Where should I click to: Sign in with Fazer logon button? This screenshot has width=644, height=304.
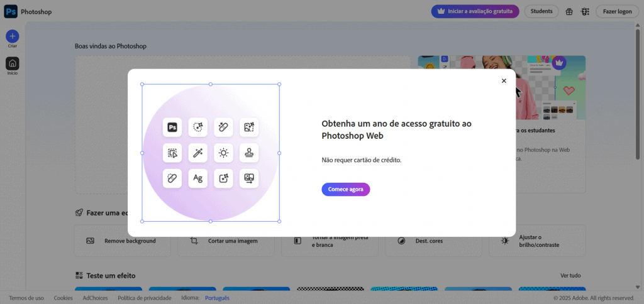[618, 11]
